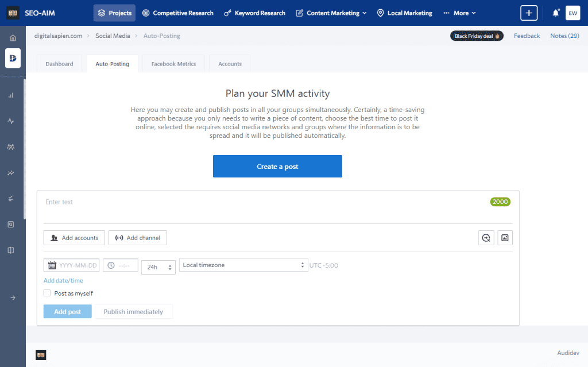This screenshot has height=367, width=588.
Task: Open the Projects menu item
Action: (114, 13)
